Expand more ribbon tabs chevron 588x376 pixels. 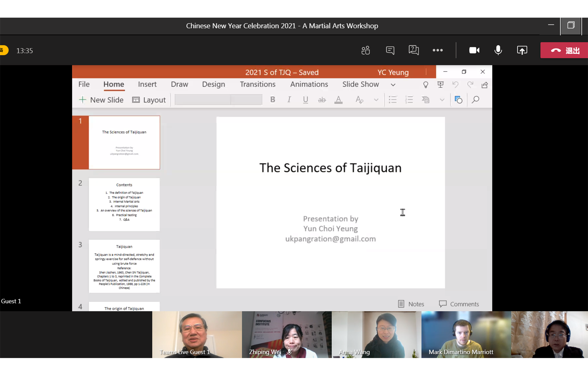coord(393,85)
